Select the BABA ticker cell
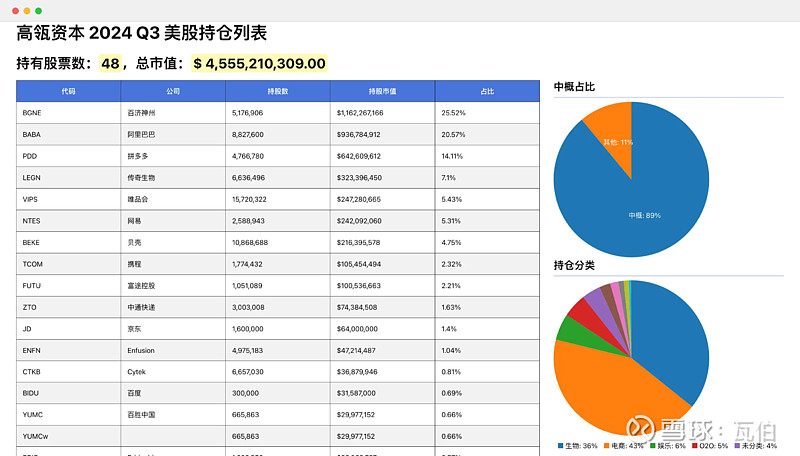The image size is (800, 456). [x=68, y=135]
